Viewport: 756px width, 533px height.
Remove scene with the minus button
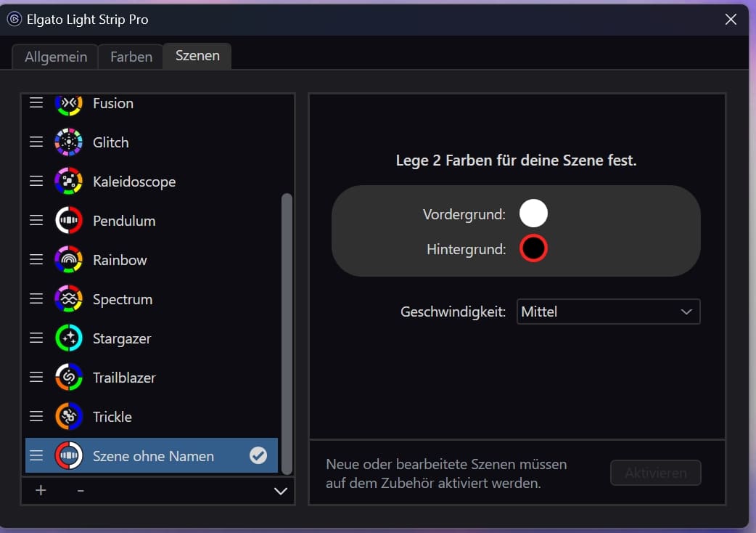pyautogui.click(x=81, y=491)
